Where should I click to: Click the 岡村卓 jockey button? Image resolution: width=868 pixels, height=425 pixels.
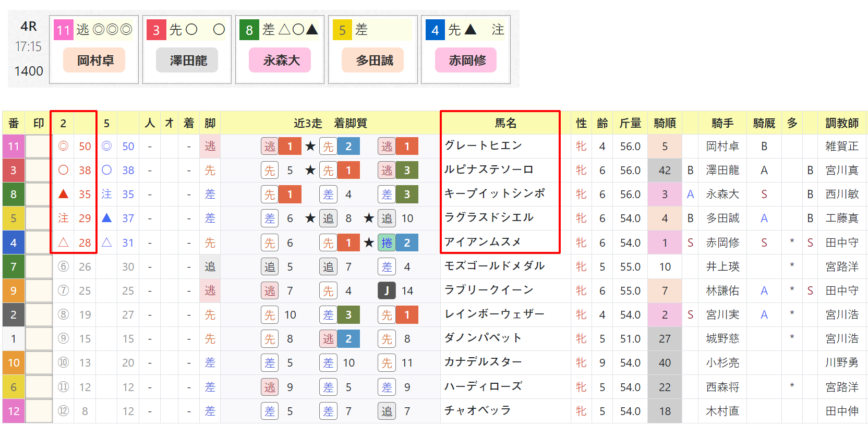[94, 60]
